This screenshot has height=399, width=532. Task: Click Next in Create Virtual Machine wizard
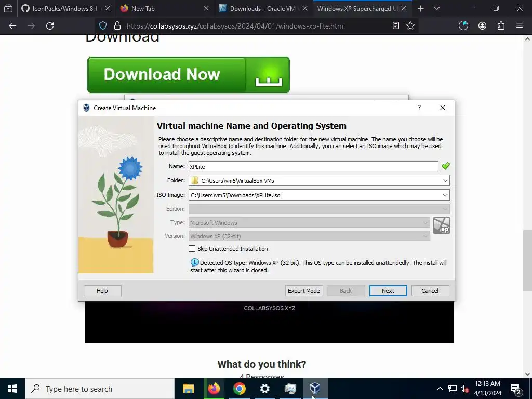tap(388, 291)
